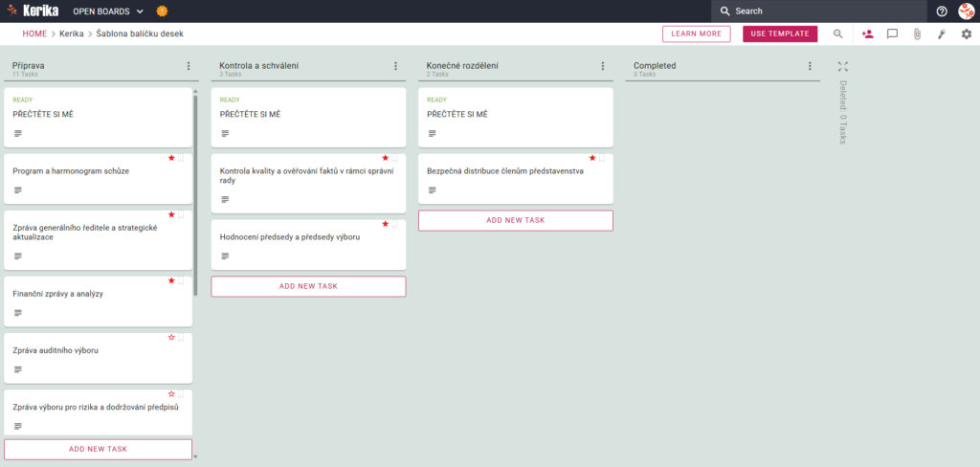
Task: Open details icon on Kontrola kvality card
Action: click(x=225, y=199)
